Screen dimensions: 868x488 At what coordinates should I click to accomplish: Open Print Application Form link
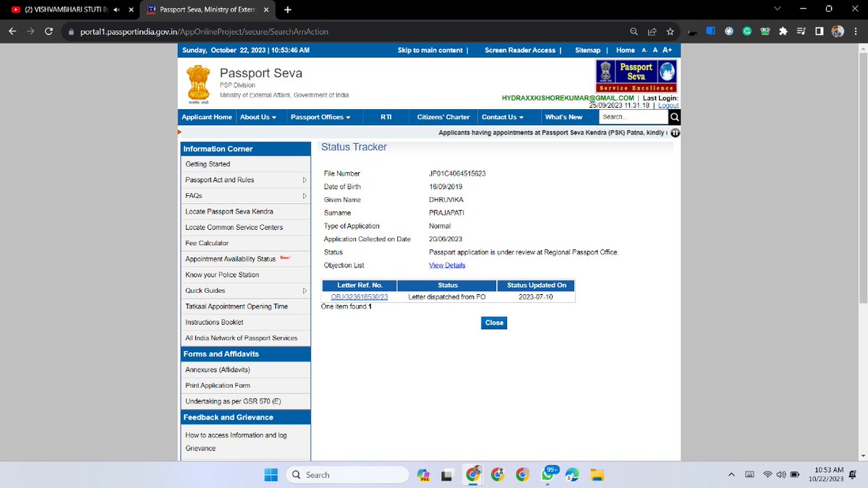pyautogui.click(x=218, y=386)
